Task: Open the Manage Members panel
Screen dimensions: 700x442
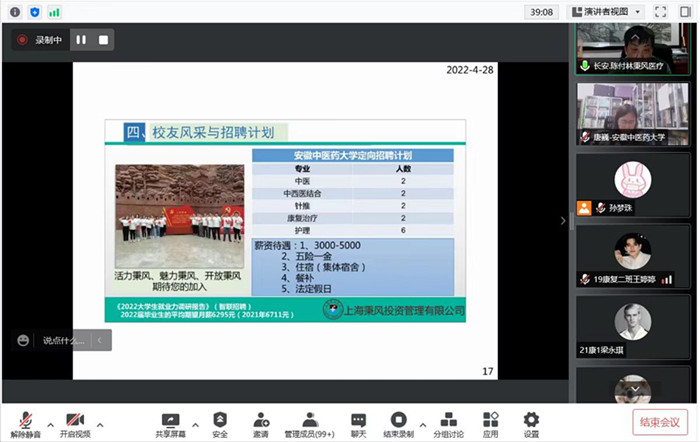Action: pyautogui.click(x=310, y=420)
